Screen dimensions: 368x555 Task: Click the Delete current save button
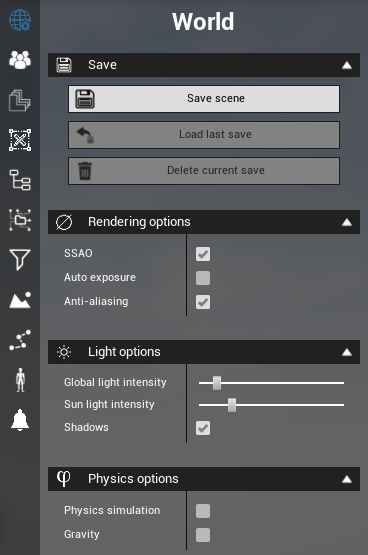[204, 171]
